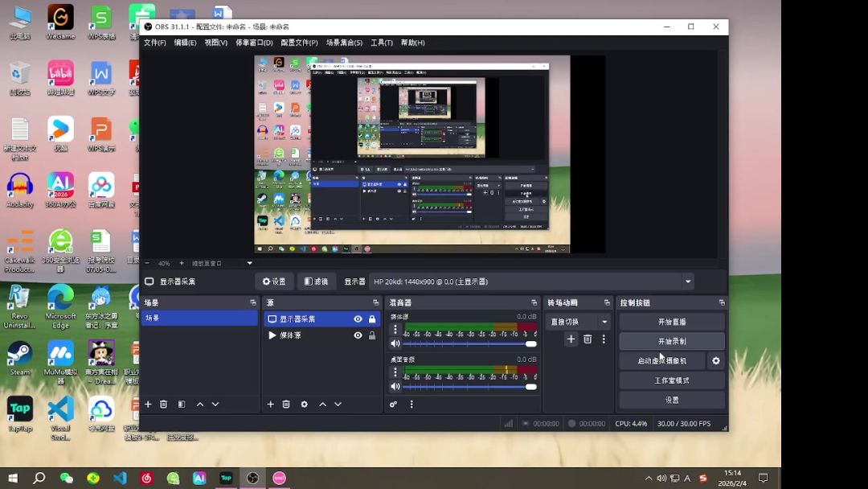The image size is (868, 489).
Task: Select the 场景 item in the scenes list
Action: (199, 318)
